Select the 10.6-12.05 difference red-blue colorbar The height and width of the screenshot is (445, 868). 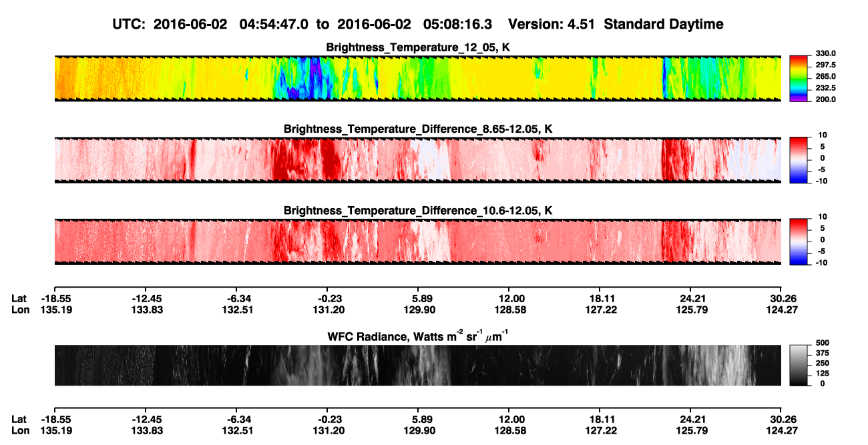pyautogui.click(x=798, y=242)
